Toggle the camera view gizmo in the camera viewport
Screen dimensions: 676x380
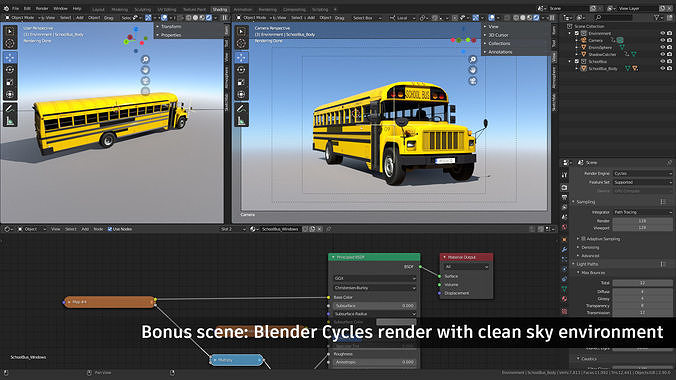point(473,81)
